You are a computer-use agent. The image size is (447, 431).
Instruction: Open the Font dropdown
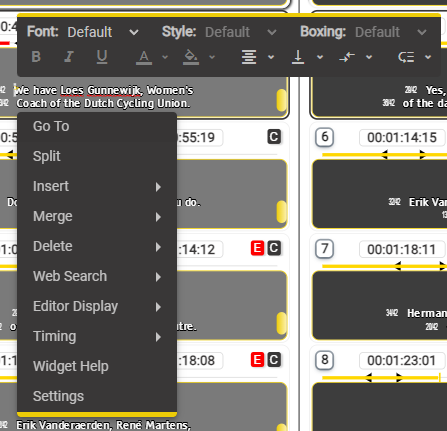pos(103,32)
